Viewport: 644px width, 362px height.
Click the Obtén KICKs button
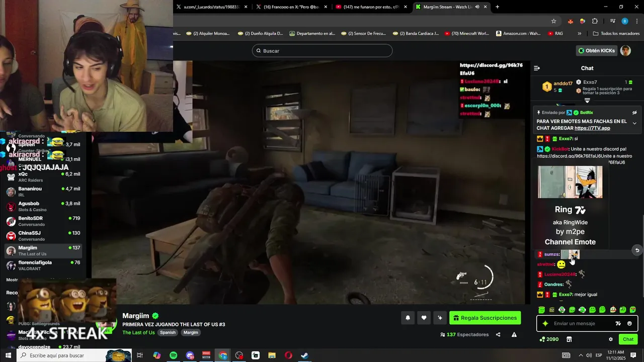[x=597, y=51]
